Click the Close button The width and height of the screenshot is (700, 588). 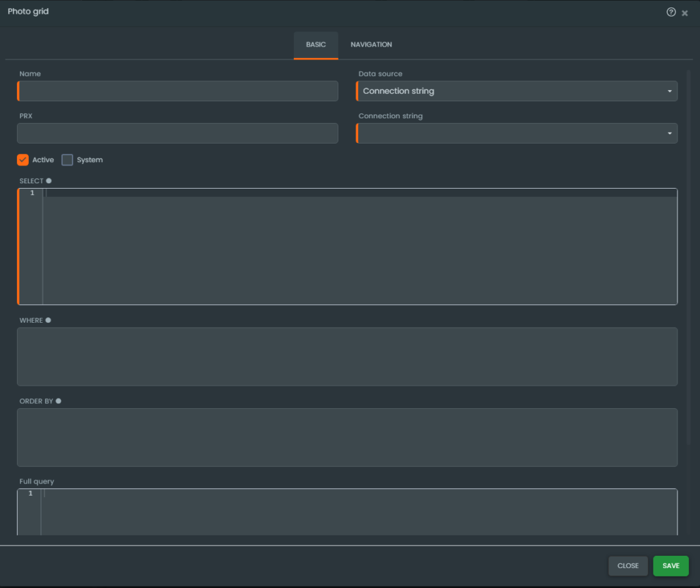[x=628, y=566]
